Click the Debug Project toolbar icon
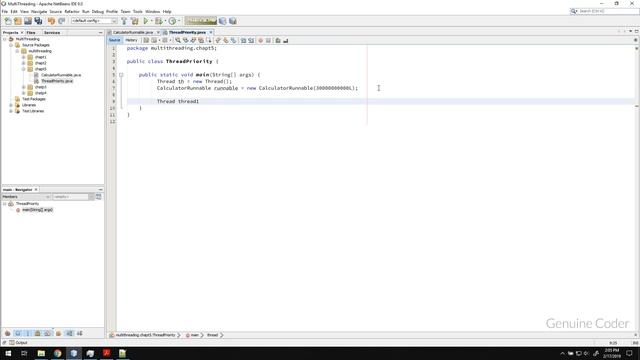The width and height of the screenshot is (640, 360). (x=159, y=21)
